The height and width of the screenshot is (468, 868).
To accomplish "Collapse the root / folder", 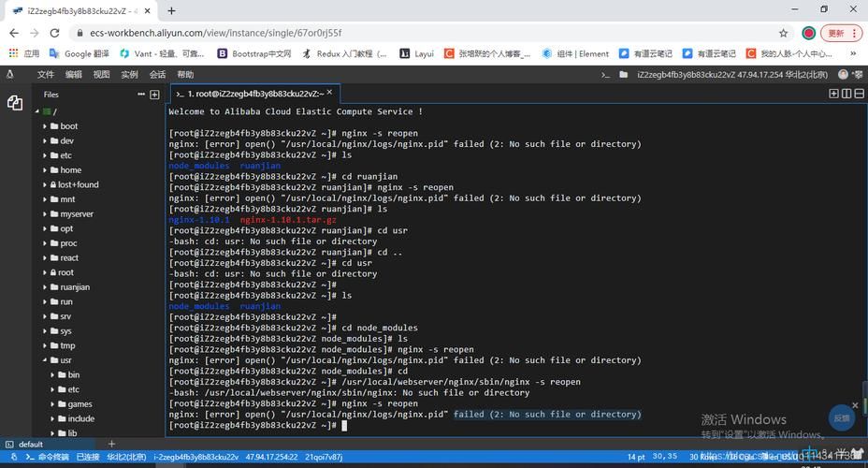I will [x=37, y=111].
